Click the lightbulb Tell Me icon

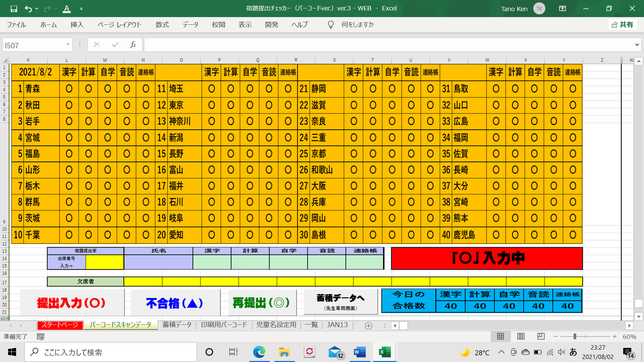331,24
